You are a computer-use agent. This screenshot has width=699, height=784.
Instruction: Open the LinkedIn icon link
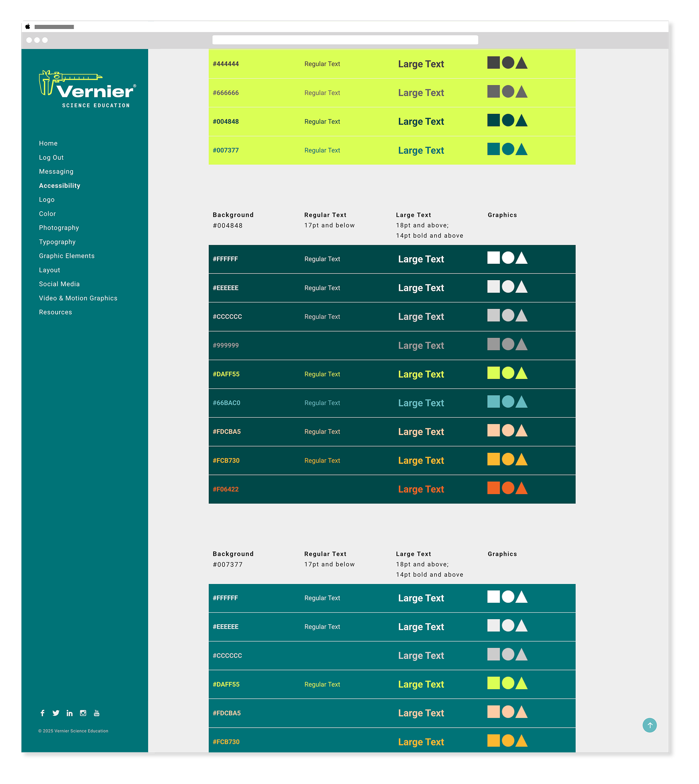pyautogui.click(x=70, y=713)
